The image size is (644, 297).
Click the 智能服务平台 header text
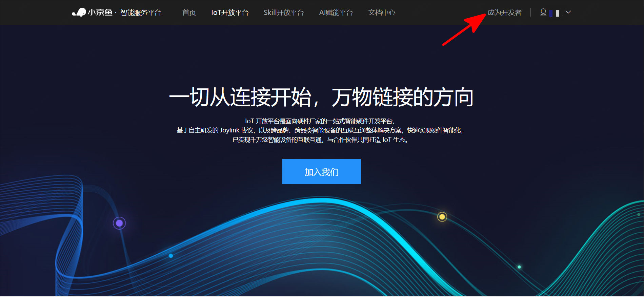click(141, 13)
